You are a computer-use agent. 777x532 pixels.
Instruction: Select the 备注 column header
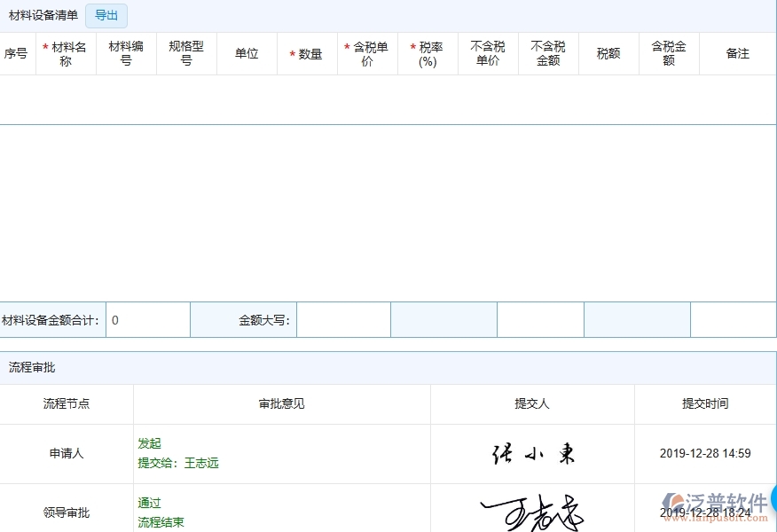pos(737,53)
